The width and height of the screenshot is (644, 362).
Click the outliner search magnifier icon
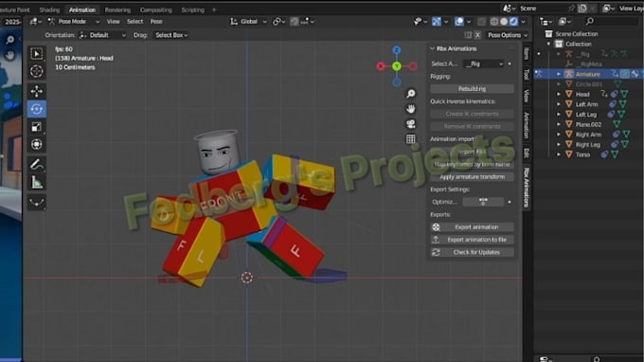[x=590, y=21]
